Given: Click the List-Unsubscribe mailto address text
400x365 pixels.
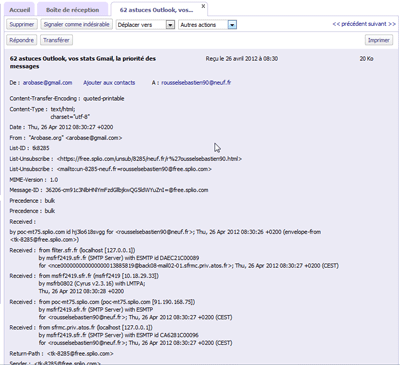Looking at the screenshot, I should click(x=134, y=169).
